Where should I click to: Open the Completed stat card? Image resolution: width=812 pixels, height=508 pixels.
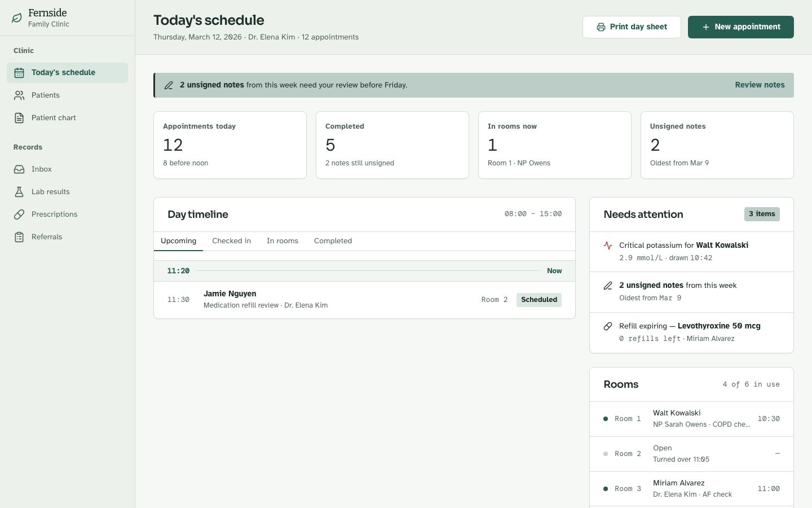[x=392, y=145]
